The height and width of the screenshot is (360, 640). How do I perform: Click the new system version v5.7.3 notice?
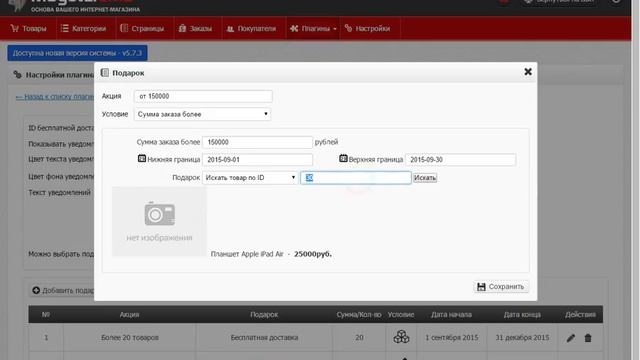(x=77, y=53)
